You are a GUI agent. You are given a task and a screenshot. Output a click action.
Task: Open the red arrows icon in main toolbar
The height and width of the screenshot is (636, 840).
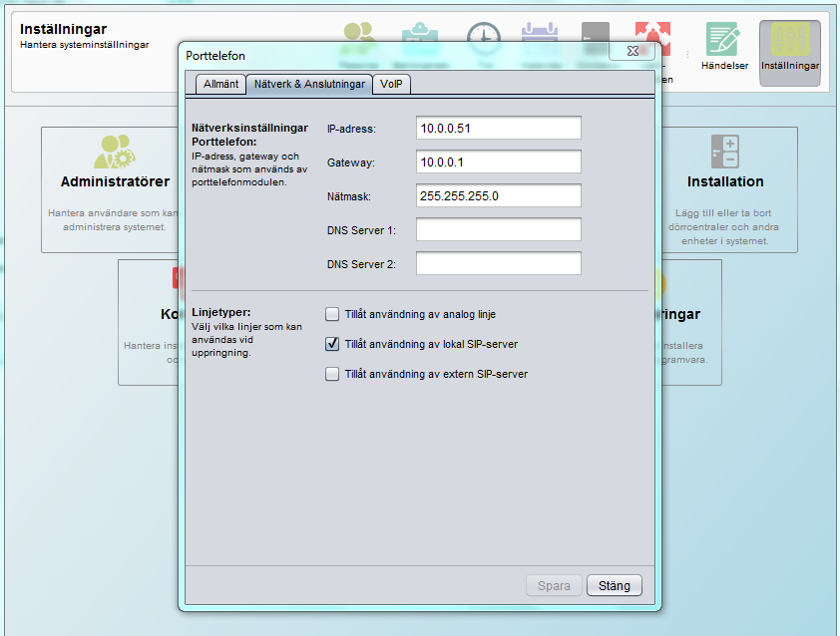pyautogui.click(x=653, y=38)
